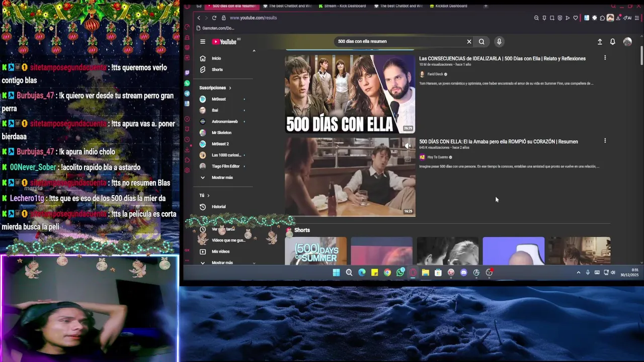Click the YouTube logo

[x=224, y=42]
